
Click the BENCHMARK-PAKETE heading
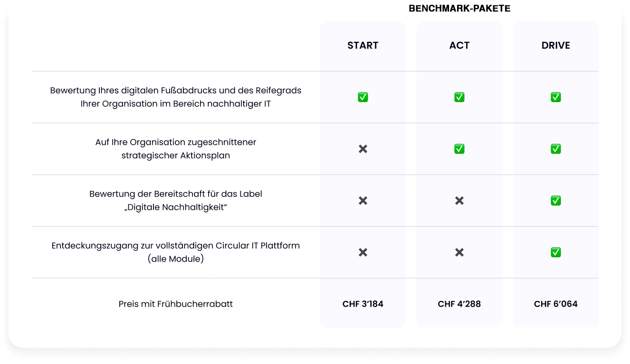[x=459, y=9]
